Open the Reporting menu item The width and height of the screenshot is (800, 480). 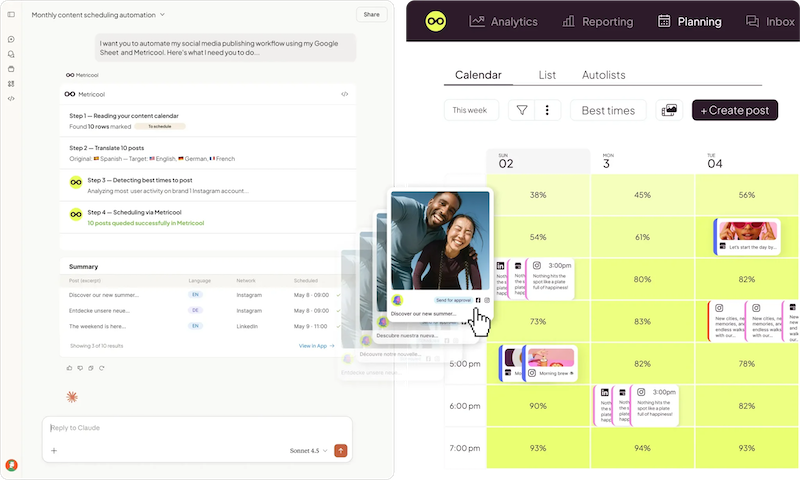(597, 21)
